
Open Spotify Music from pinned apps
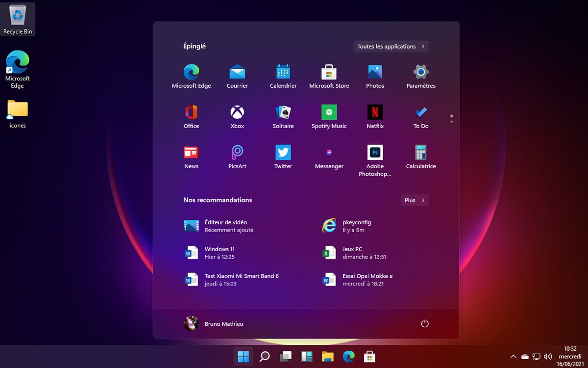(x=329, y=112)
